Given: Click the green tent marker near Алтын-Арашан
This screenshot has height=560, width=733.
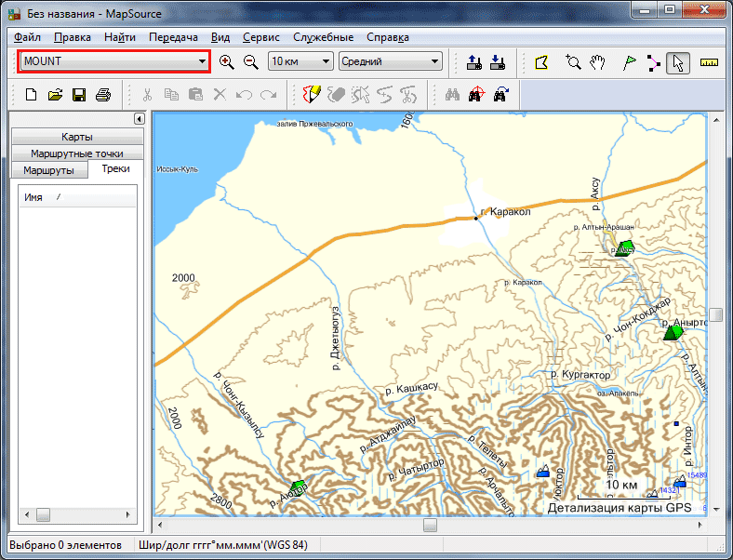Looking at the screenshot, I should [624, 248].
